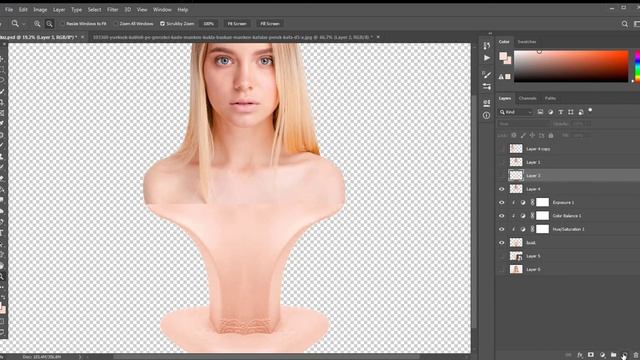Click the Fill Screen button
Screen dimensions: 640x360
(x=270, y=24)
